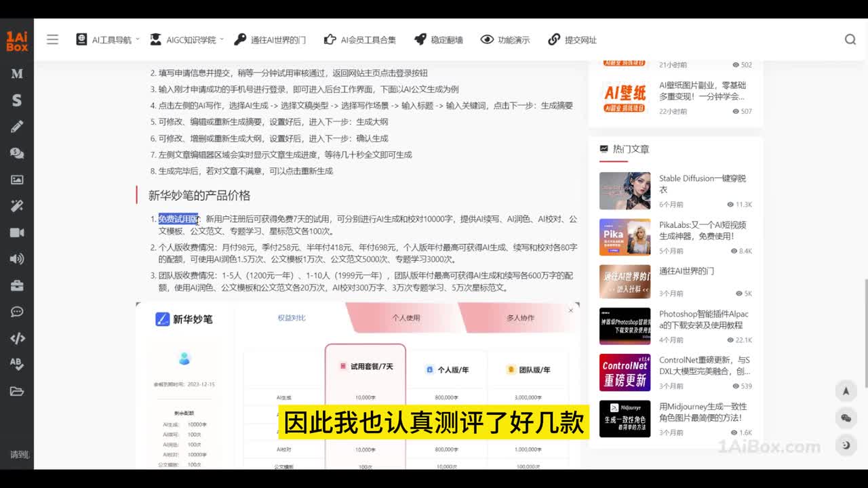This screenshot has height=488, width=868.
Task: Click the hamburger menu icon
Action: coord(52,39)
